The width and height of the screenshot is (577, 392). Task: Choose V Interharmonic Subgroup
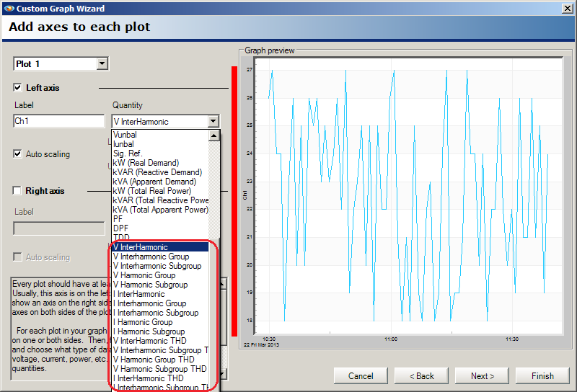[160, 266]
